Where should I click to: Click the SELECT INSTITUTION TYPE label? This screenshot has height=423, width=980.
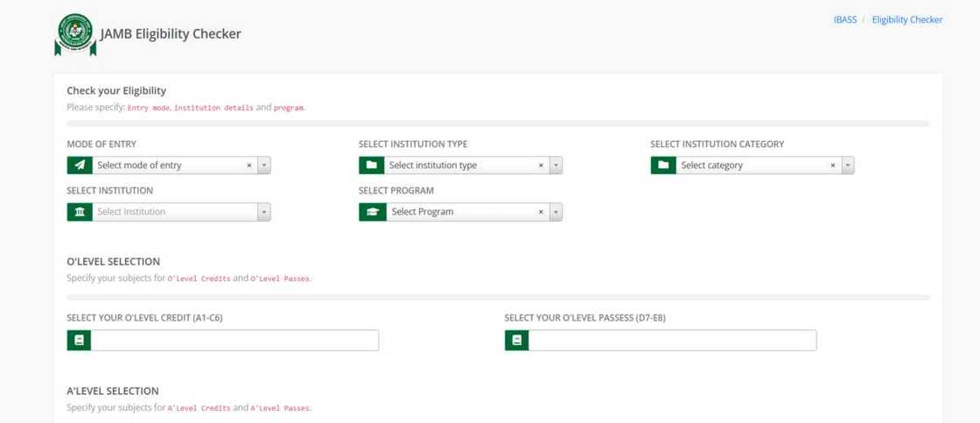(x=412, y=144)
